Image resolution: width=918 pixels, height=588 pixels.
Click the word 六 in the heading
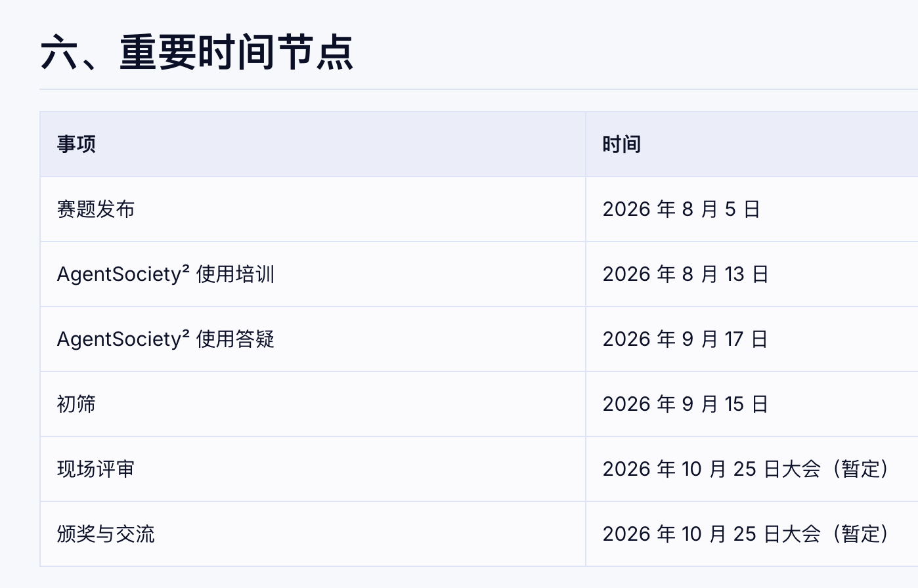(x=59, y=53)
